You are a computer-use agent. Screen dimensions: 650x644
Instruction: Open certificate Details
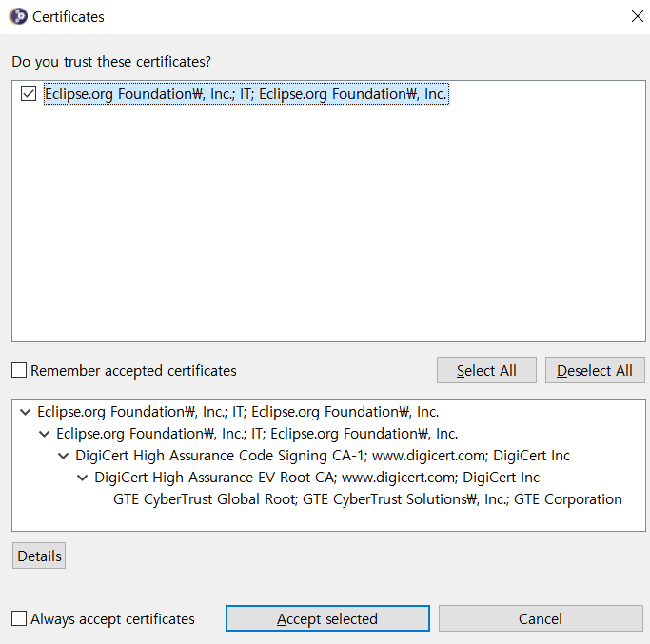(39, 556)
